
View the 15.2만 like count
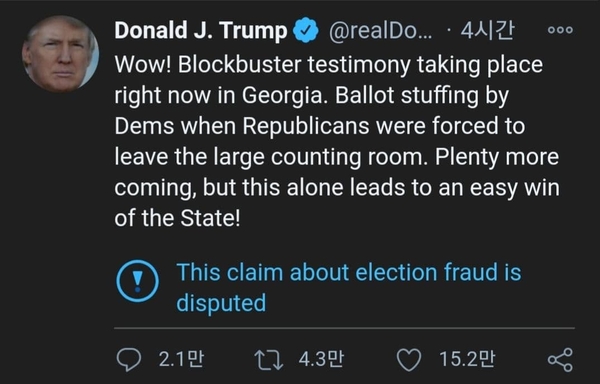pos(467,360)
